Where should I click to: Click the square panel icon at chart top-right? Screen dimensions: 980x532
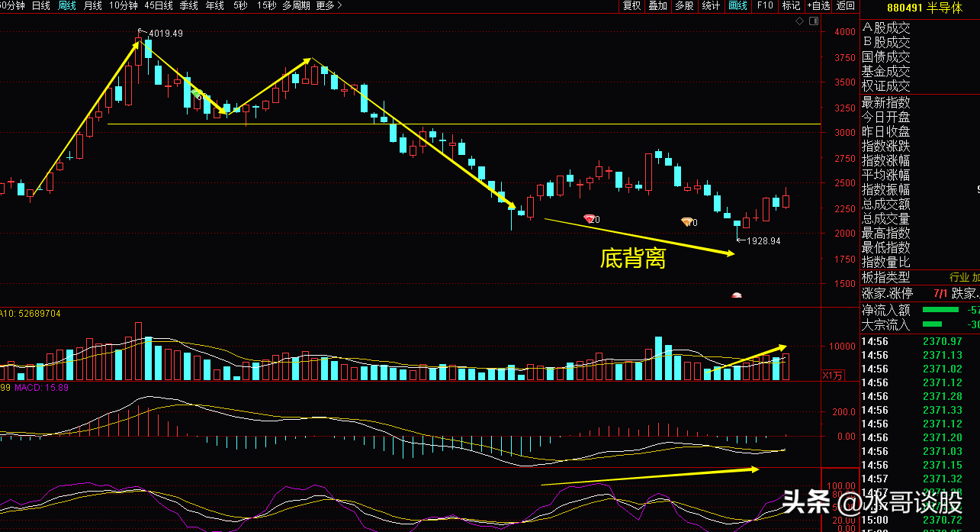click(813, 21)
